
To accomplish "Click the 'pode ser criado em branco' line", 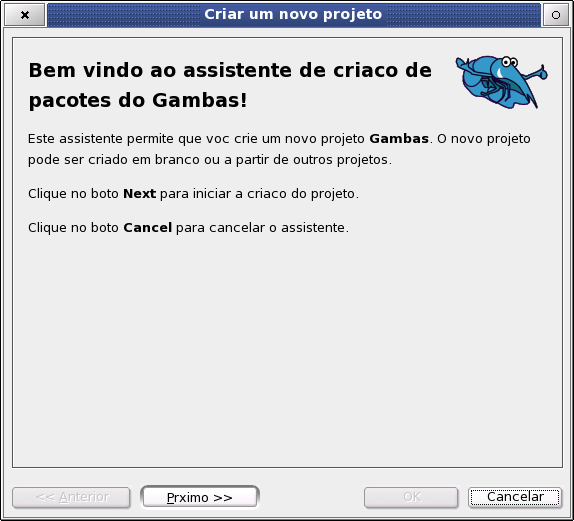I will pos(210,160).
